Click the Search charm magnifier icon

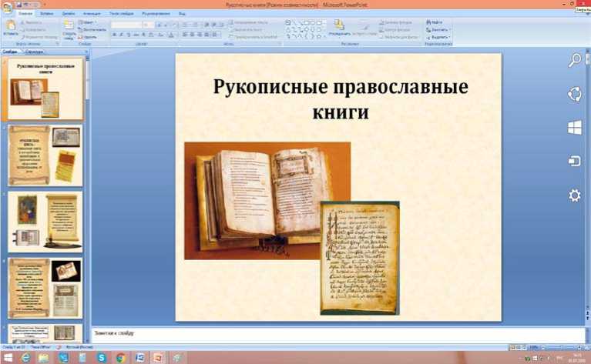pyautogui.click(x=574, y=60)
